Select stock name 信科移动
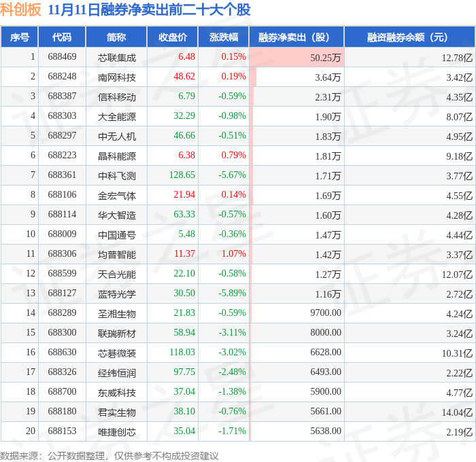The width and height of the screenshot is (476, 462). (116, 97)
